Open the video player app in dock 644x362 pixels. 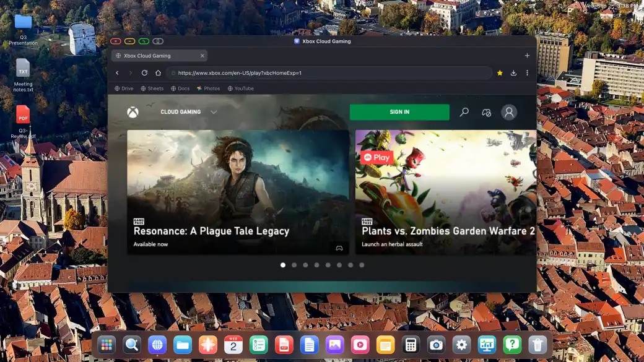point(360,345)
